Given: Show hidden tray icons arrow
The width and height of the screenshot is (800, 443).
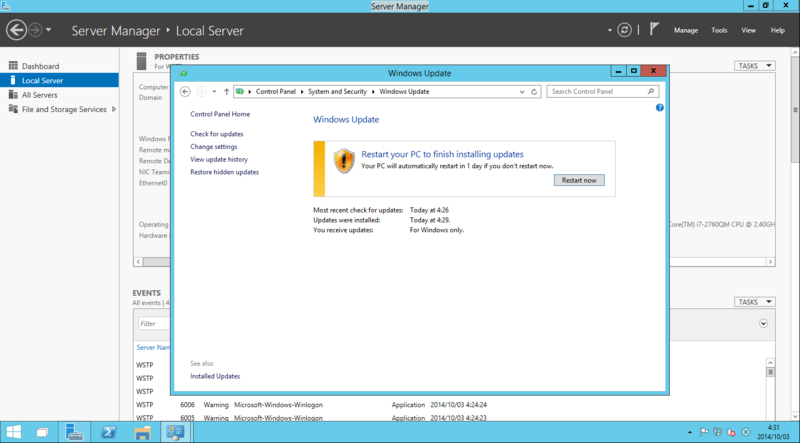Looking at the screenshot, I should coord(690,432).
